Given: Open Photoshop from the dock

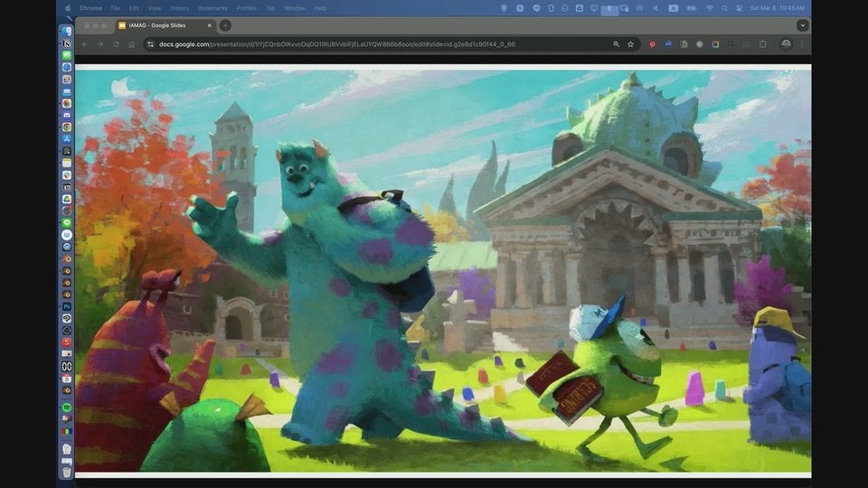Looking at the screenshot, I should point(66,306).
